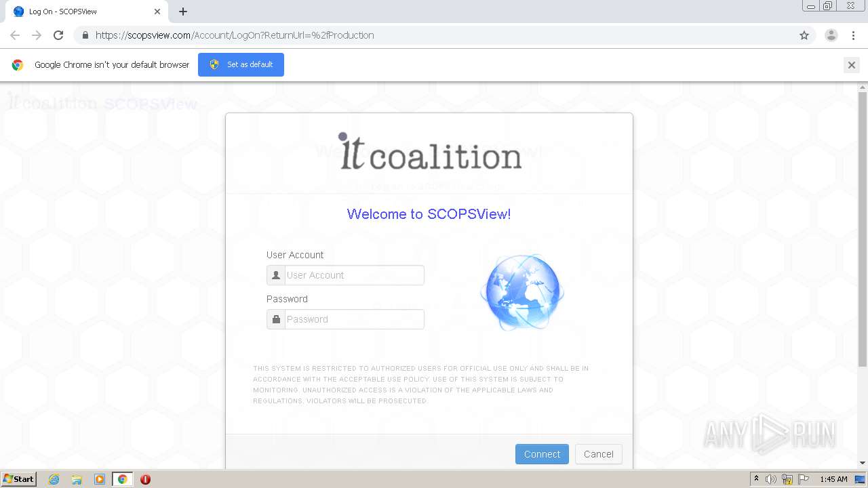868x488 pixels.
Task: Open Chrome's three-dot menu
Action: coord(853,35)
